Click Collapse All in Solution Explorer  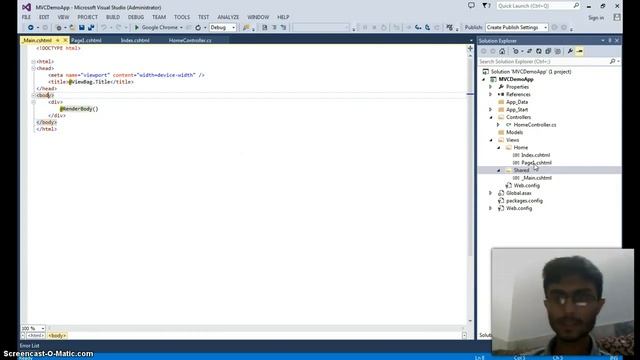pos(548,51)
